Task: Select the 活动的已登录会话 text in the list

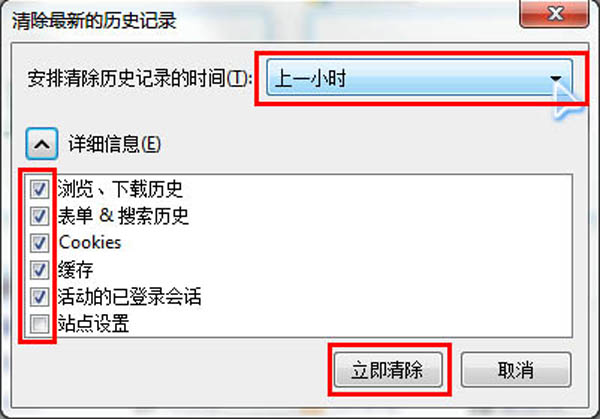Action: pos(129,297)
